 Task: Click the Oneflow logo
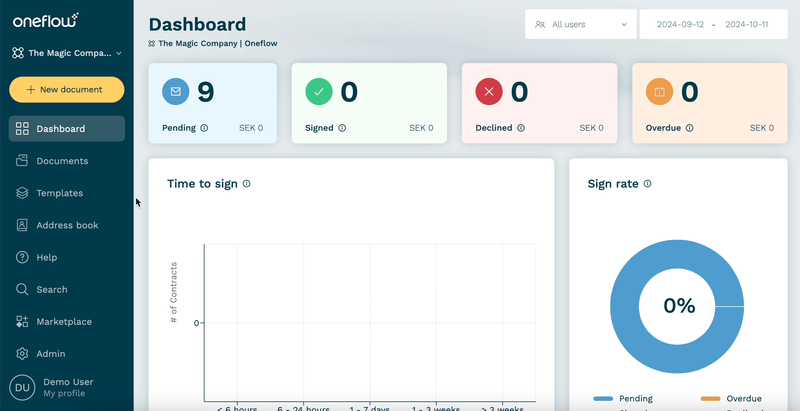[x=45, y=20]
